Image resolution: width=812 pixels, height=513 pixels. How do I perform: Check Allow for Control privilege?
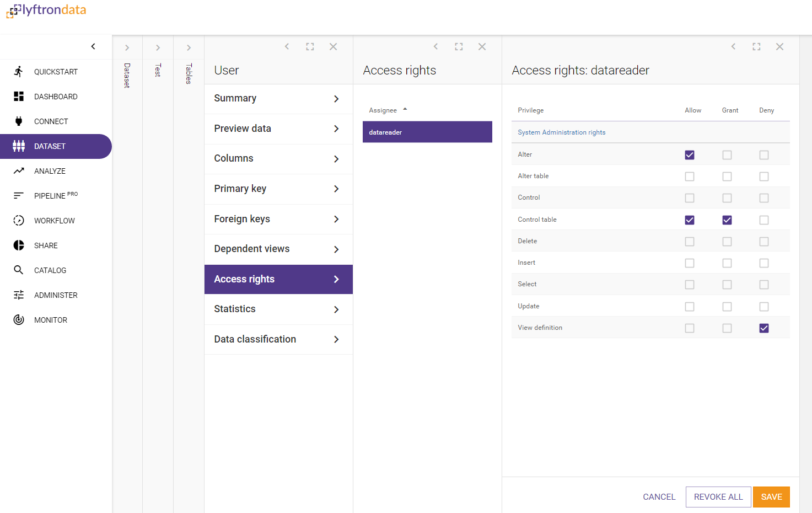pos(690,198)
